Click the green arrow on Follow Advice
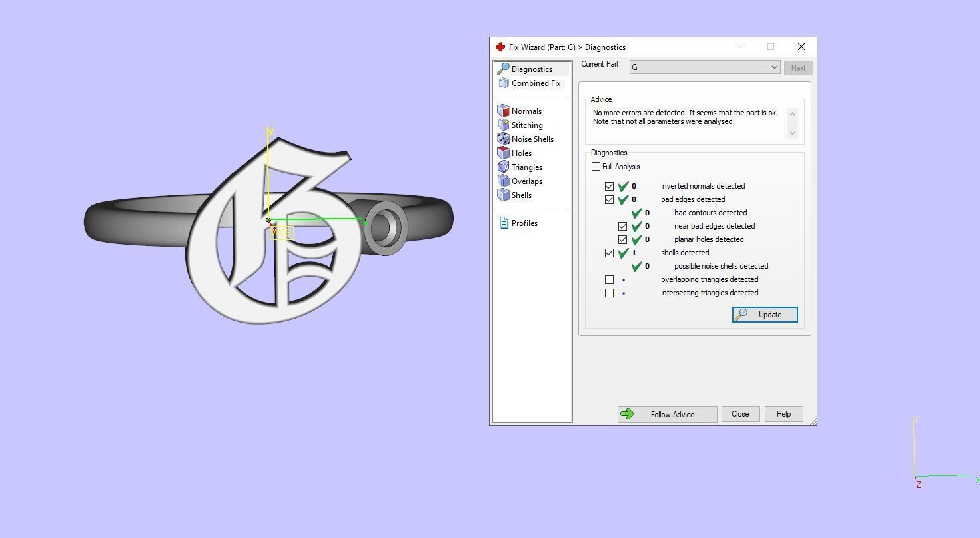 [627, 414]
